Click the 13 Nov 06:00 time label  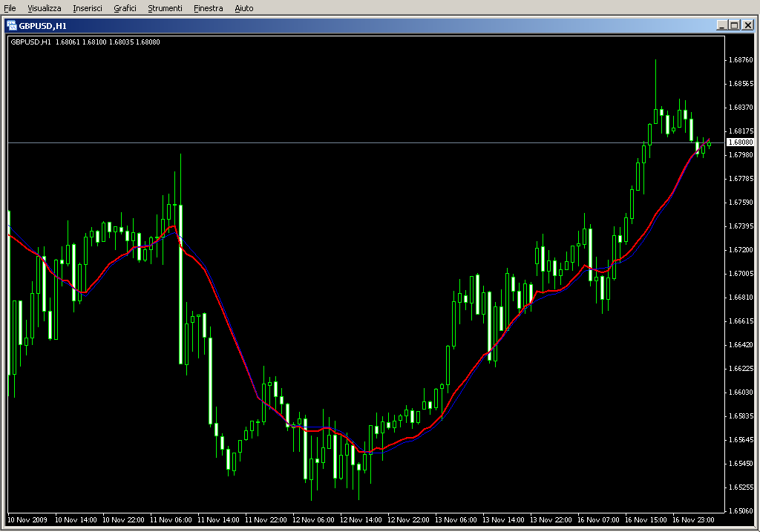(456, 520)
